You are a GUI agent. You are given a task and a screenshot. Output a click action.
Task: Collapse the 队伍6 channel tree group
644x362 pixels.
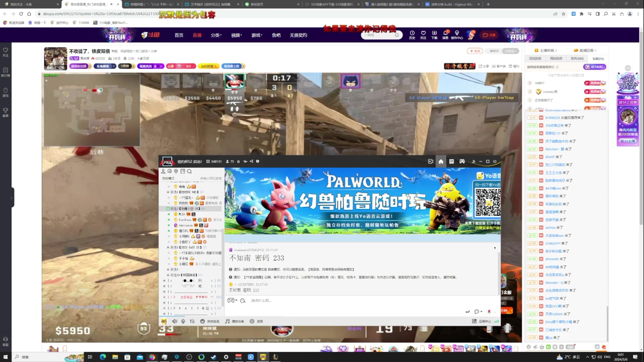168,192
